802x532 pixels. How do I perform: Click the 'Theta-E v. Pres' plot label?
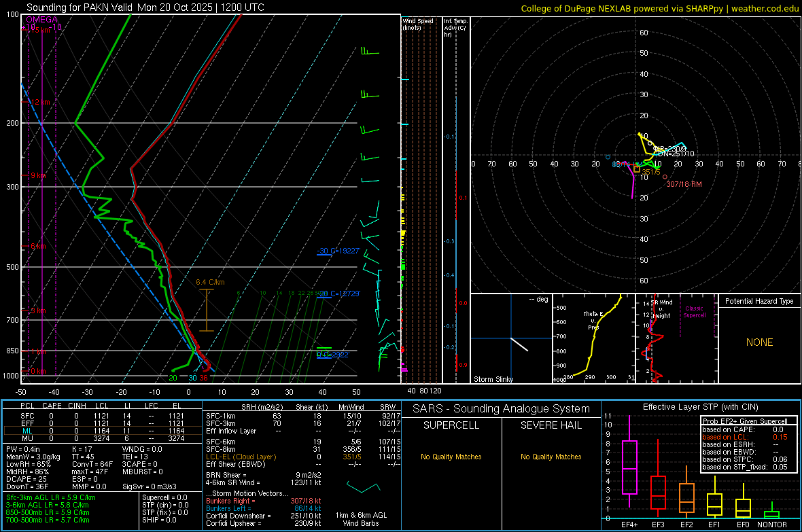click(593, 320)
